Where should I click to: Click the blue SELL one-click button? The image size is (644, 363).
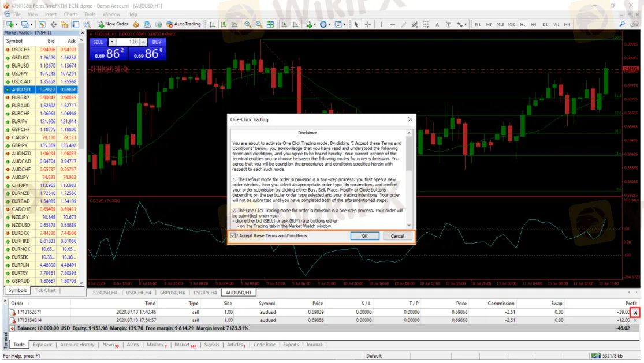(98, 42)
